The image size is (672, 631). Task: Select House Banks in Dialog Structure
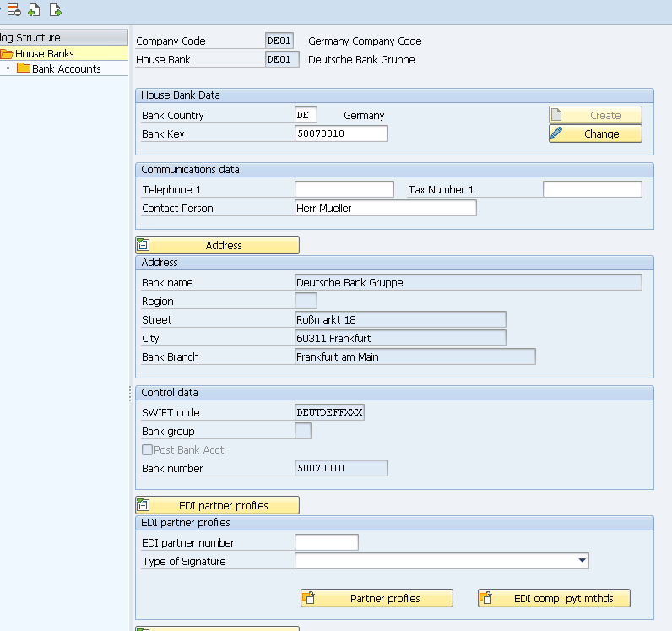(45, 53)
